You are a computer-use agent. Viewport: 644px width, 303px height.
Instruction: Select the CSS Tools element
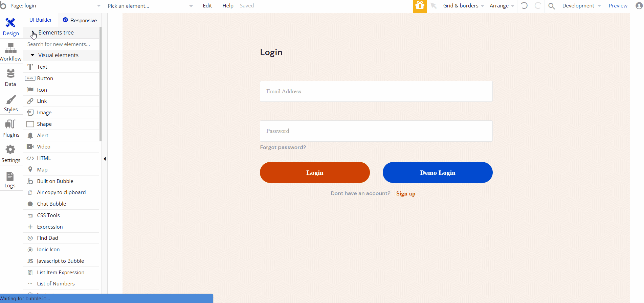pyautogui.click(x=61, y=215)
